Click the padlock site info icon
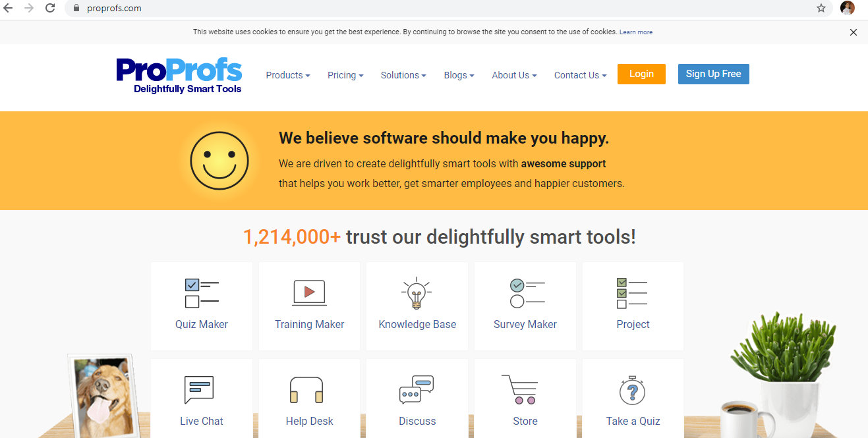Image resolution: width=868 pixels, height=438 pixels. click(x=76, y=9)
